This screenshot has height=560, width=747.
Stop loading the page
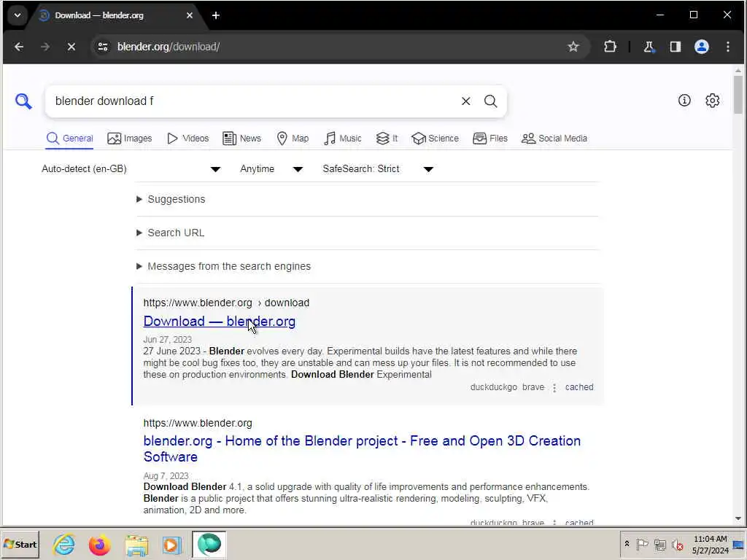click(71, 47)
